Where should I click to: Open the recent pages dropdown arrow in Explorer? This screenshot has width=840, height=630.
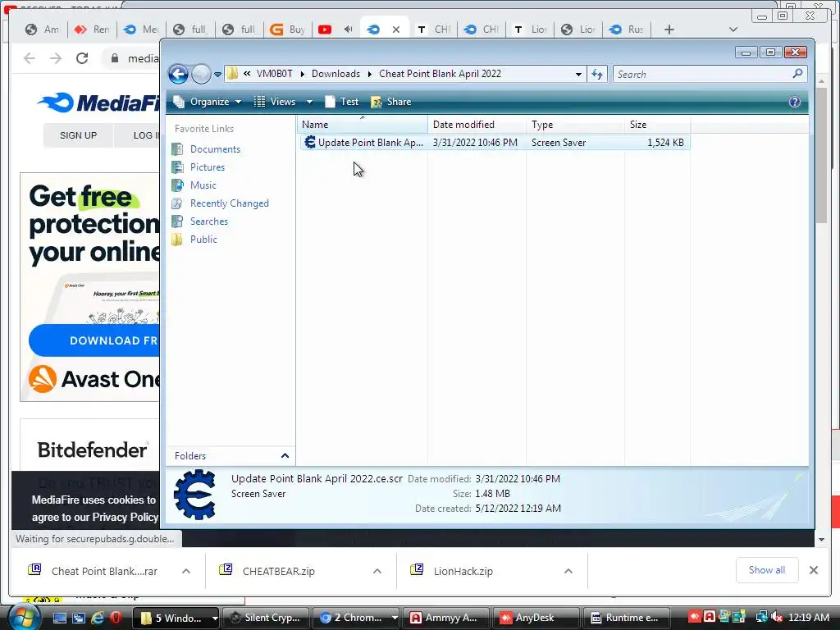coord(217,75)
